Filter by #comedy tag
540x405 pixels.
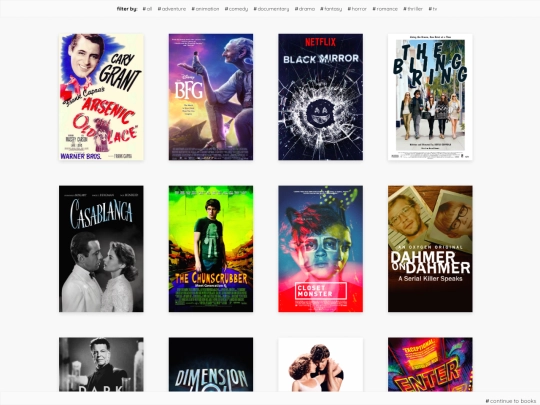point(236,9)
